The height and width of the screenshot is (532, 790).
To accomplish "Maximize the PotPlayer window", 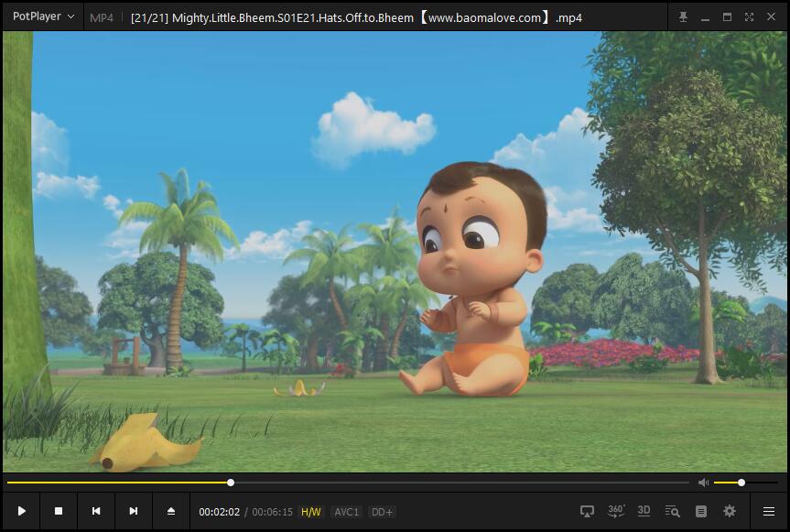I will (727, 17).
